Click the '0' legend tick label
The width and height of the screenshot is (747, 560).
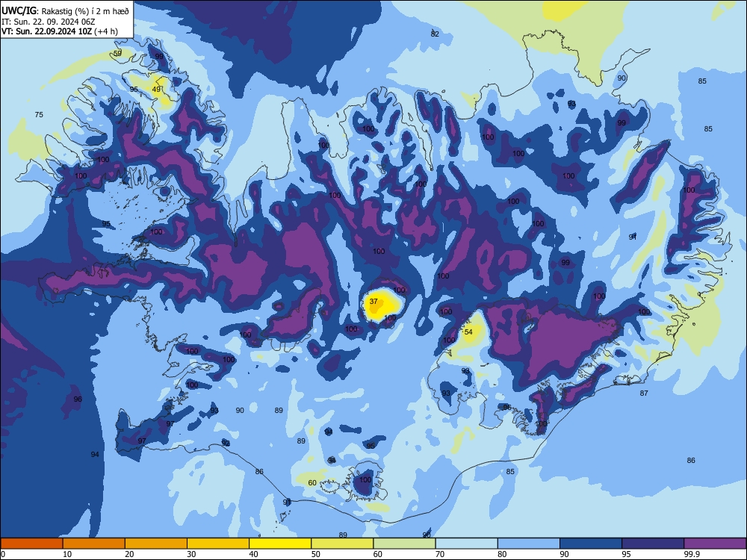coord(3,554)
